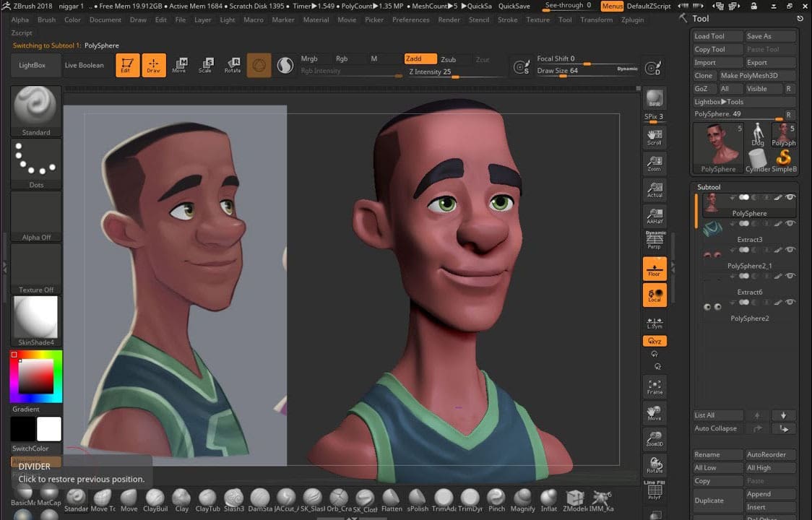
Task: Toggle visibility eye of Extract3 subtool
Action: pyautogui.click(x=790, y=224)
